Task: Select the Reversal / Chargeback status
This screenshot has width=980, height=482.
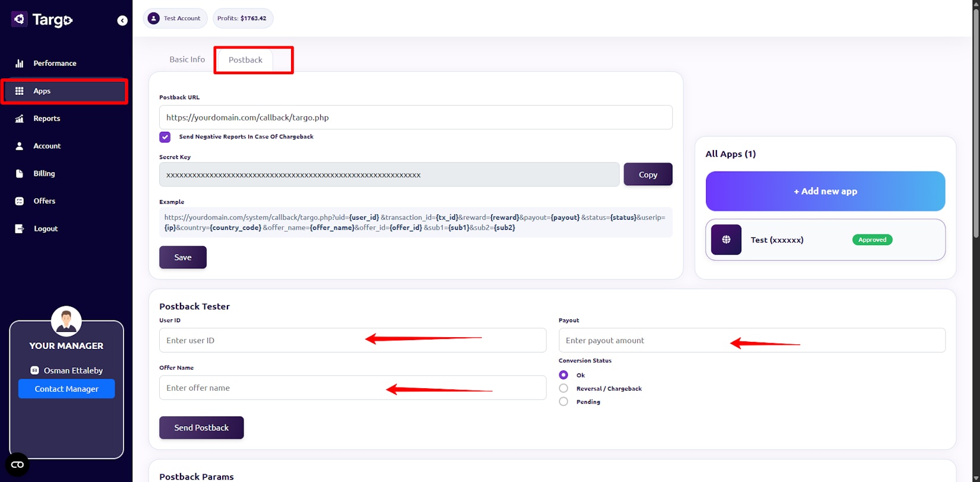Action: [x=564, y=388]
